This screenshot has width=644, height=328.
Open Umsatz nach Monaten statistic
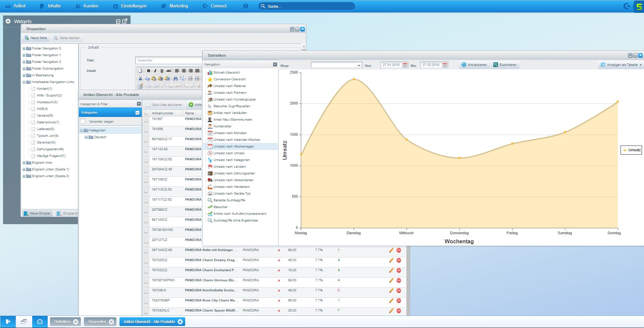point(230,133)
